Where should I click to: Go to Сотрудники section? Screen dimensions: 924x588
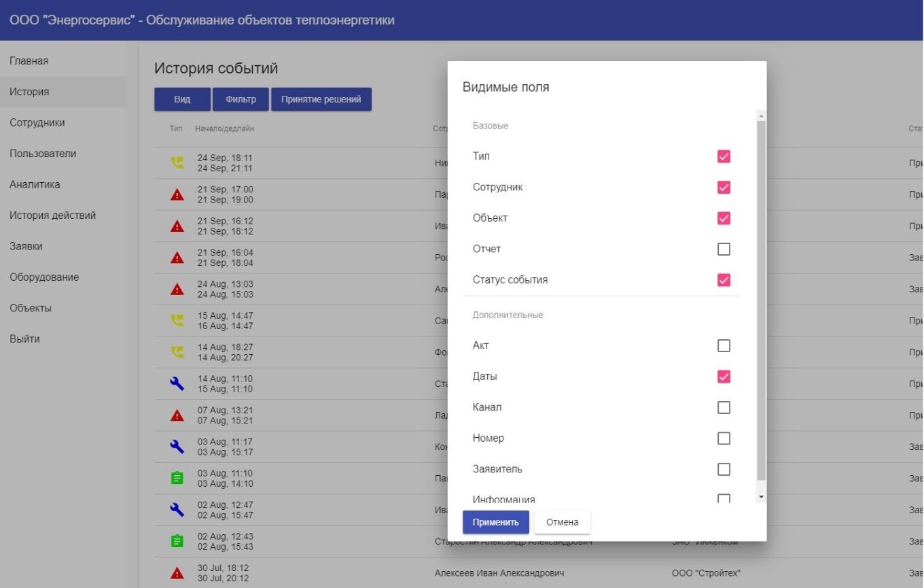click(x=63, y=123)
